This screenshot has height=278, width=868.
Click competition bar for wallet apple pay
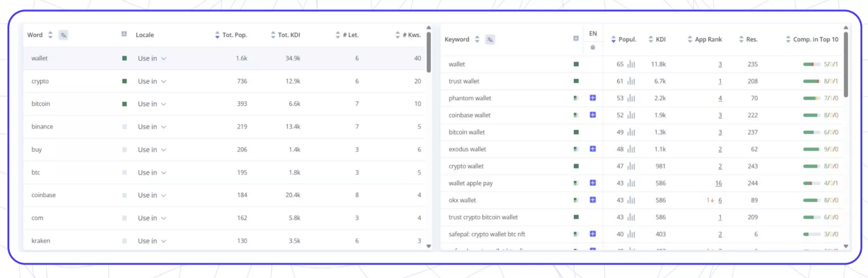(812, 183)
